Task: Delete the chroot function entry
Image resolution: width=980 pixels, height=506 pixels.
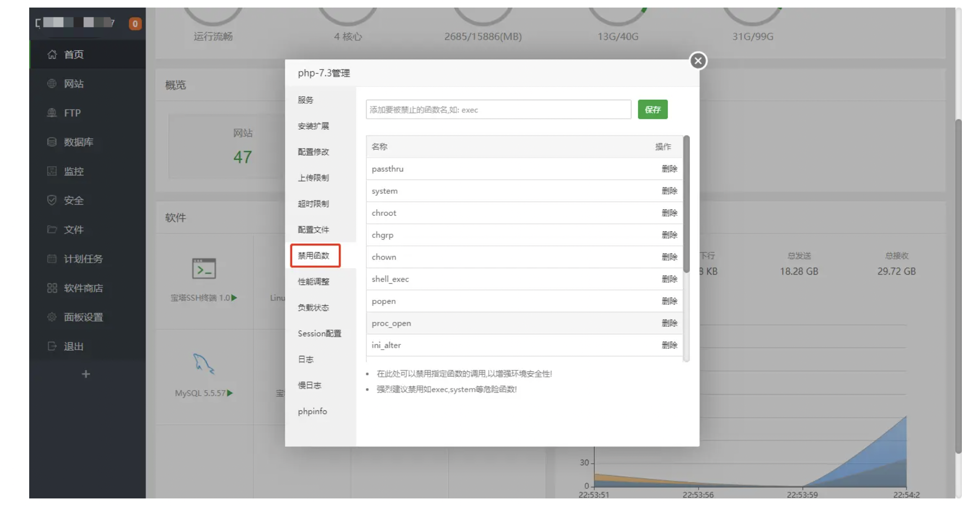Action: click(x=669, y=213)
